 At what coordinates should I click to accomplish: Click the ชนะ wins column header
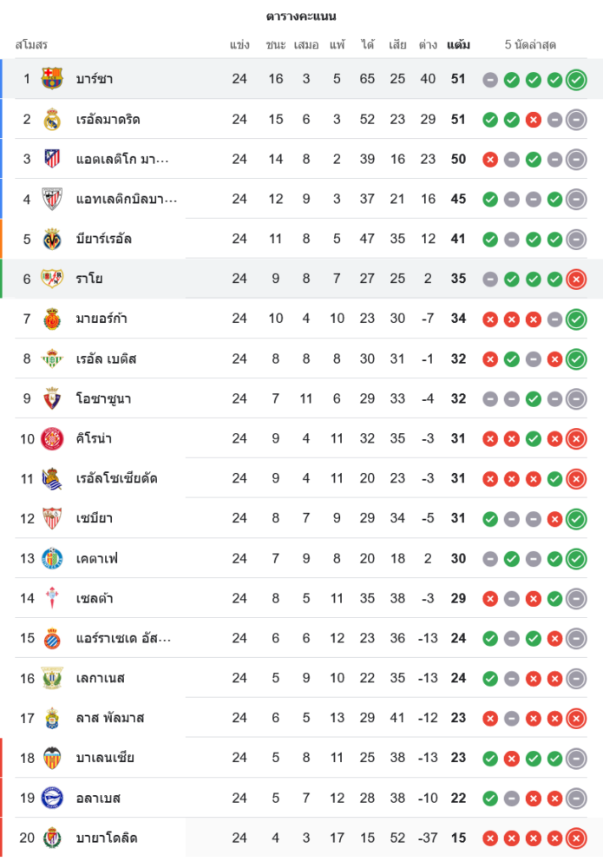point(276,44)
